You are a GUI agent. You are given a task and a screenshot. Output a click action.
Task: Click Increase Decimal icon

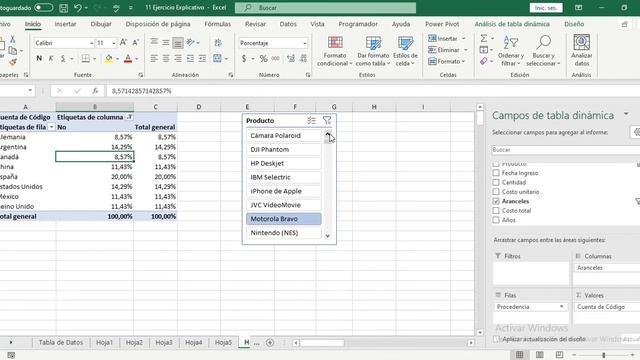pyautogui.click(x=291, y=59)
